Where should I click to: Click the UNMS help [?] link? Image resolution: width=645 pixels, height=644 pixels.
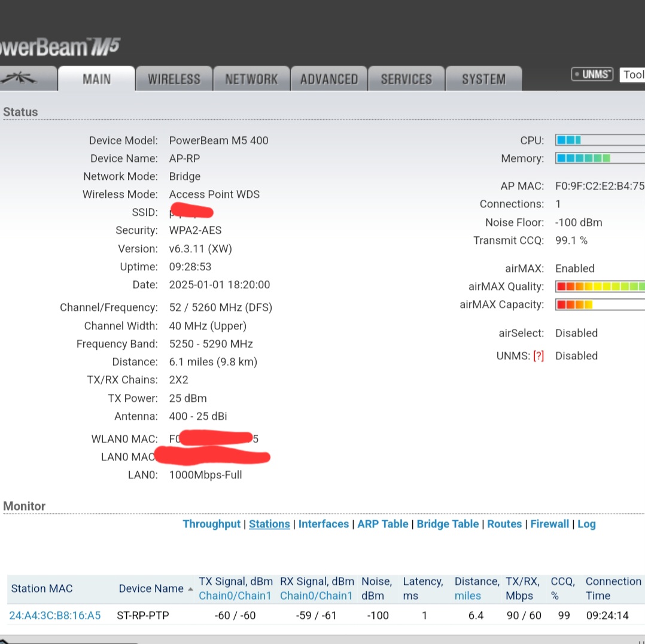tap(538, 356)
